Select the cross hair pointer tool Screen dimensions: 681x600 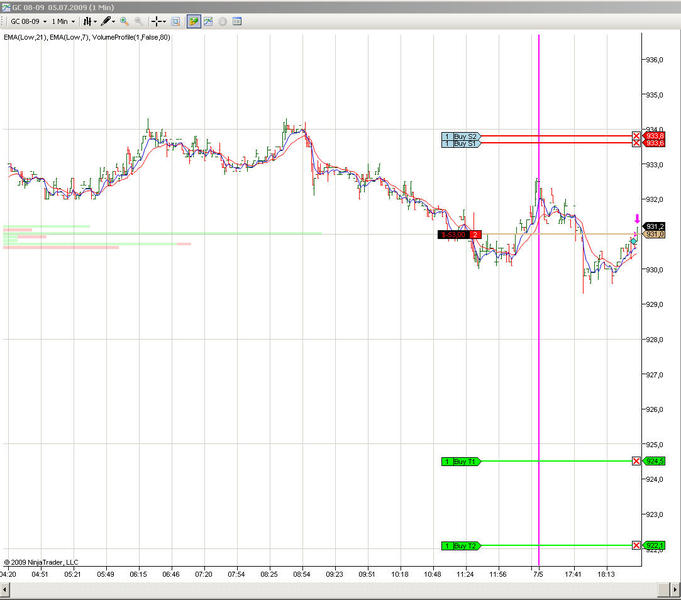click(x=157, y=21)
